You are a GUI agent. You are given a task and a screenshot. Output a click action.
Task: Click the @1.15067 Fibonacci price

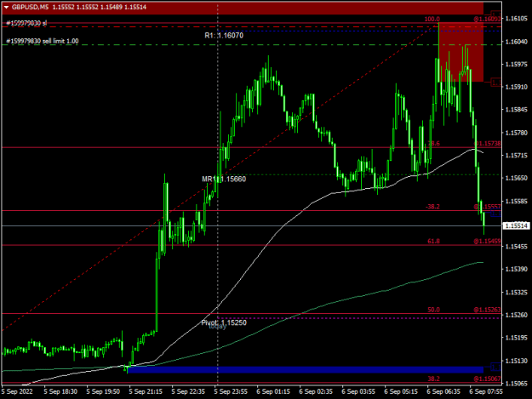(x=487, y=379)
